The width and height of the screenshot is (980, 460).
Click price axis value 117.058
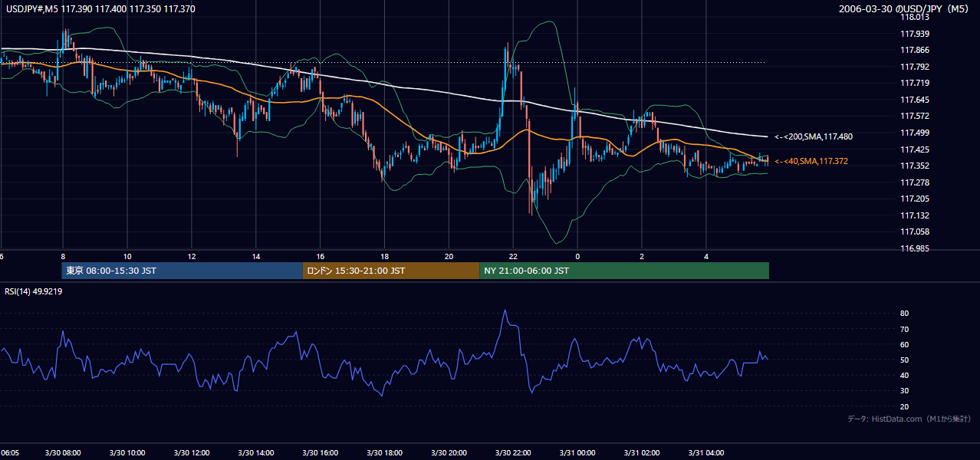pos(916,232)
